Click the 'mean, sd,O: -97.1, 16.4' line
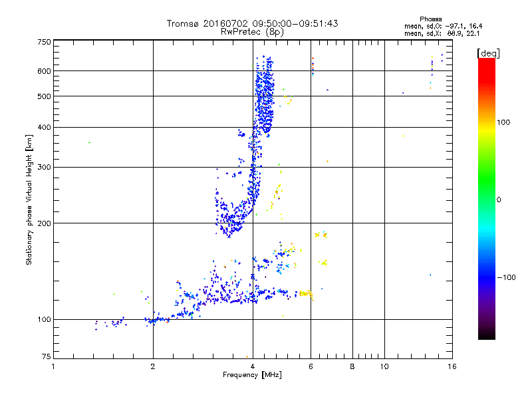This screenshot has width=532, height=399. (x=443, y=26)
